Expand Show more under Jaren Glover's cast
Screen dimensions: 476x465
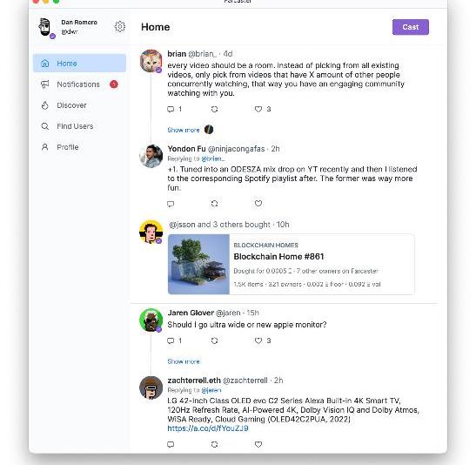(184, 361)
